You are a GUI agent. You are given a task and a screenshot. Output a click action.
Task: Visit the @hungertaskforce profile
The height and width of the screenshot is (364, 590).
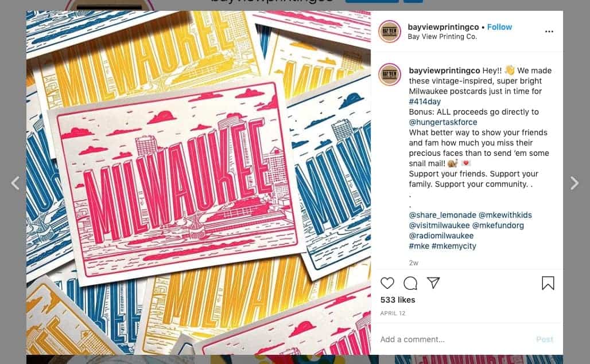(443, 122)
